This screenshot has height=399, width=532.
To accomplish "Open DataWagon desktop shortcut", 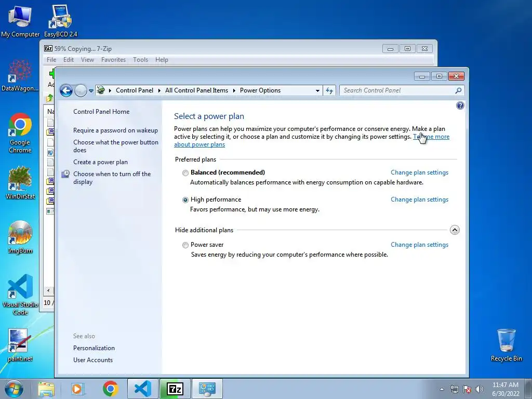I will tap(20, 75).
